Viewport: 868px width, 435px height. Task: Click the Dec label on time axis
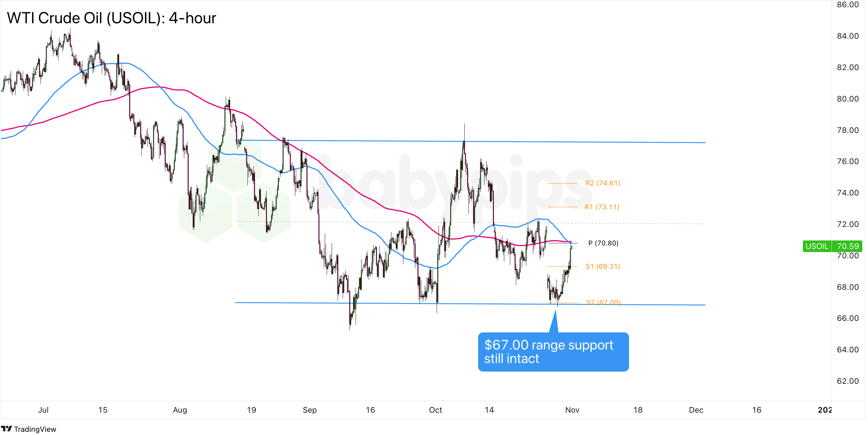[x=696, y=410]
